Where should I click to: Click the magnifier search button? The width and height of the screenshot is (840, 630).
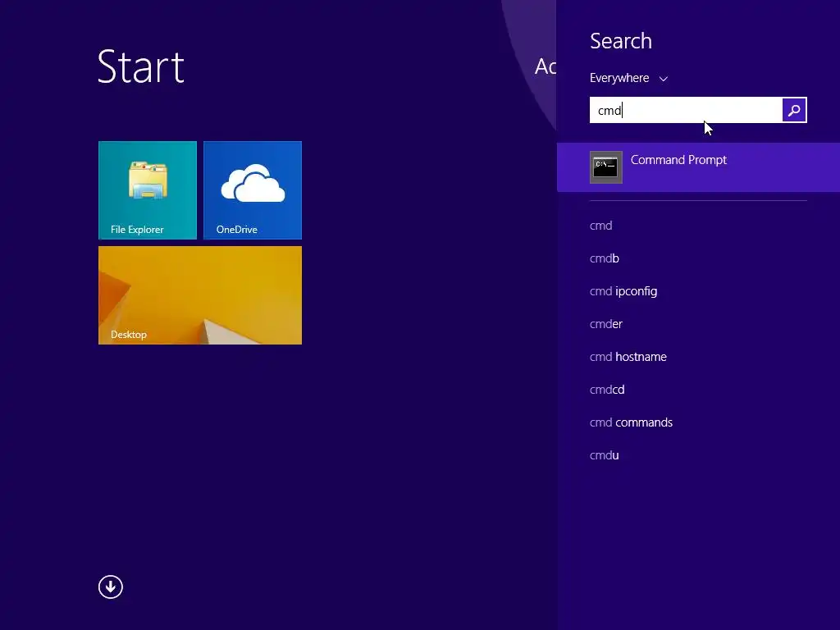794,111
